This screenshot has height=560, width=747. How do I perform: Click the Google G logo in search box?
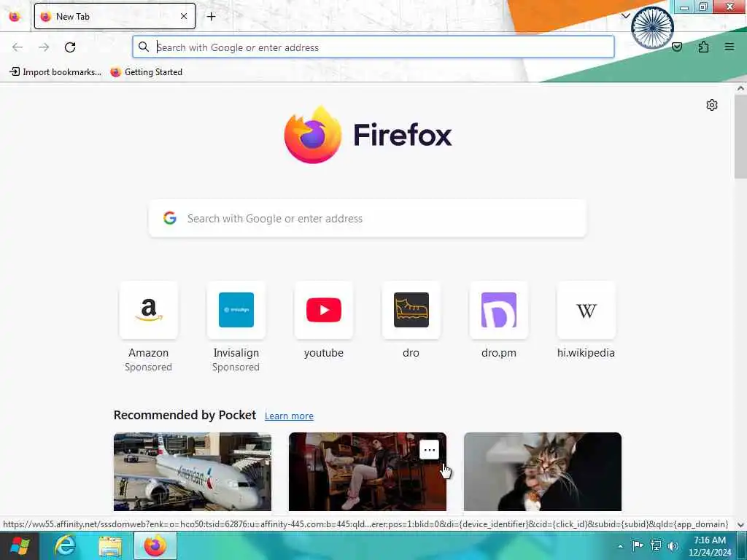169,218
